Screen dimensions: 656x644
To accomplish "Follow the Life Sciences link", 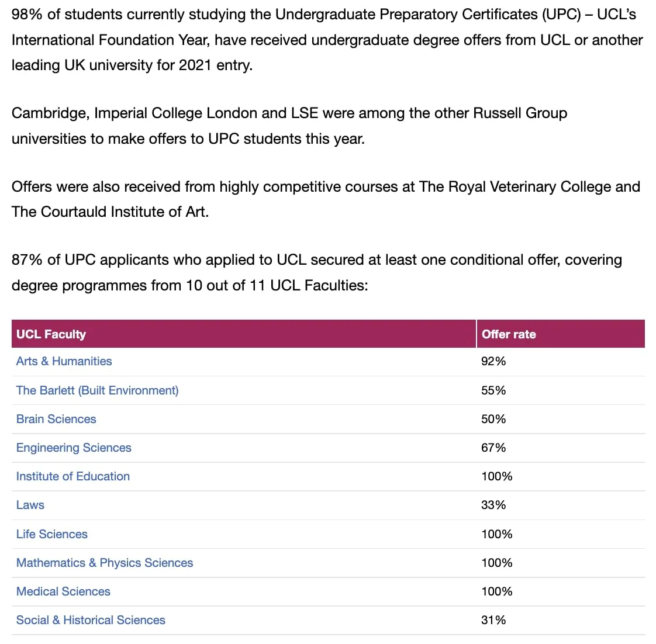I will pyautogui.click(x=52, y=534).
